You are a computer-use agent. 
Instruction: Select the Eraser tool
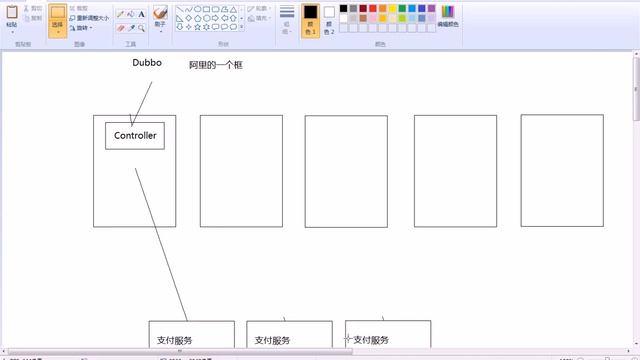[x=120, y=28]
